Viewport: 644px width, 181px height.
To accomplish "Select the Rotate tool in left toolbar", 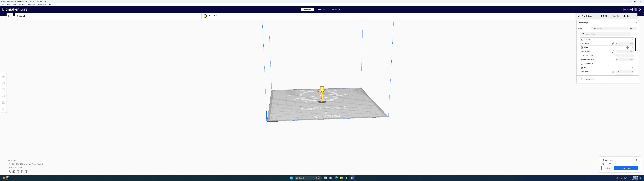I will 3,89.
